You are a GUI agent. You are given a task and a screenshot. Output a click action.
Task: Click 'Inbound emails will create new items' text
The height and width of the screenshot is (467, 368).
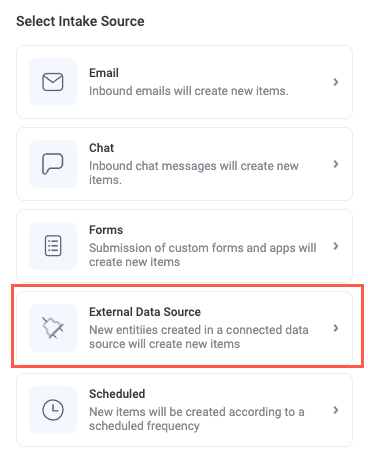(189, 91)
